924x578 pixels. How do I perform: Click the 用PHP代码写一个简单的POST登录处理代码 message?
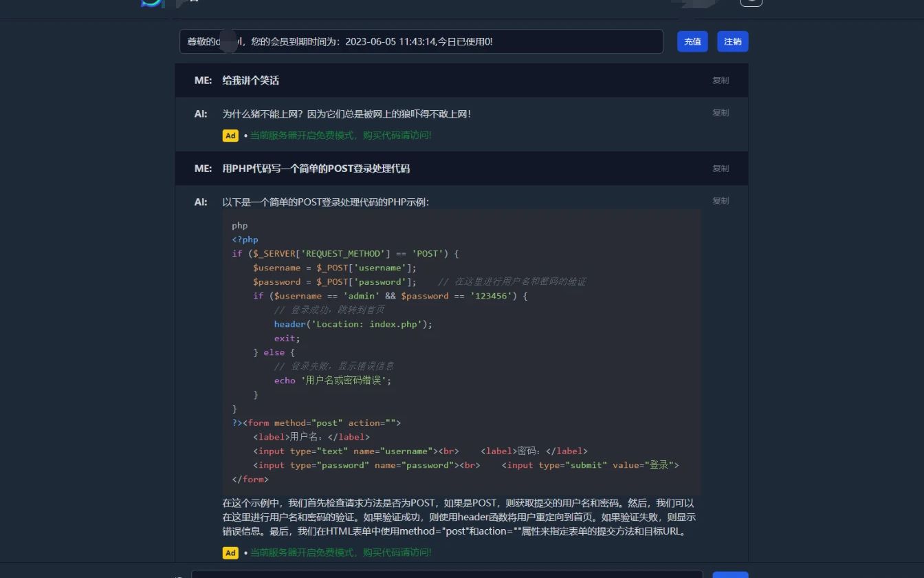coord(316,169)
